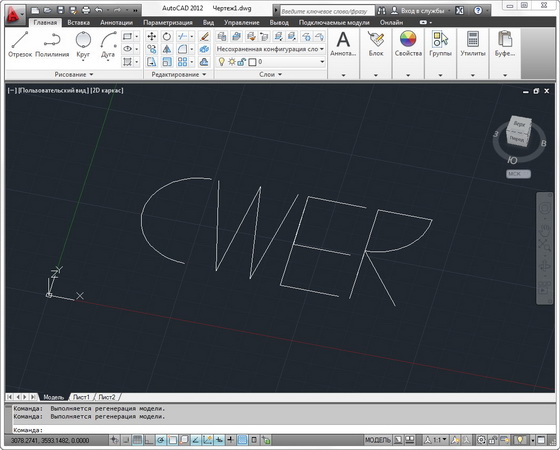Switch to the Вставка ribbon tab
The width and height of the screenshot is (560, 450).
tap(79, 22)
